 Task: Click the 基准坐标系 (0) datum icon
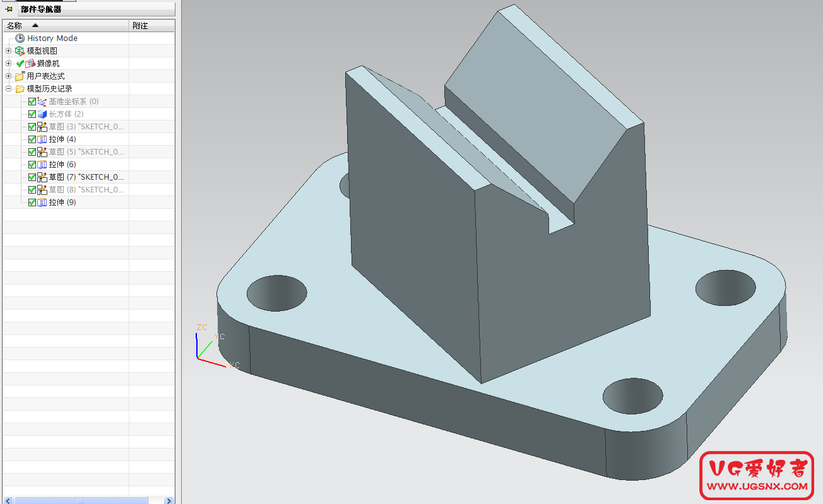tap(42, 102)
